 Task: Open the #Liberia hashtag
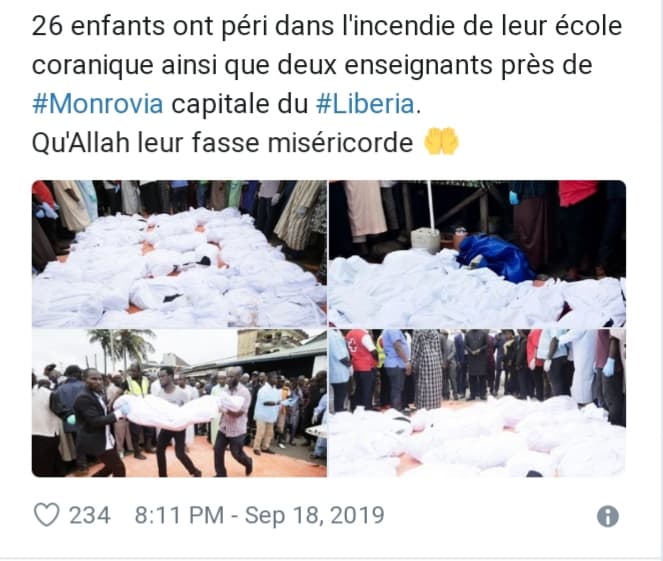point(365,104)
